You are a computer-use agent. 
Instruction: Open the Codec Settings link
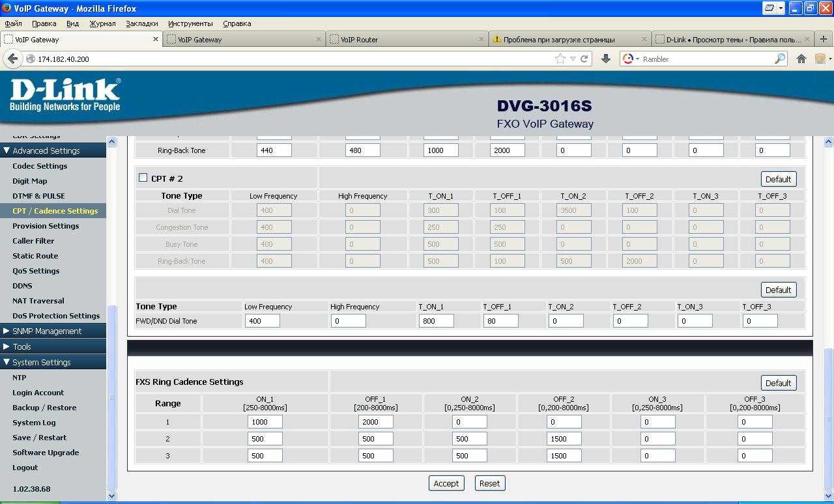click(40, 166)
